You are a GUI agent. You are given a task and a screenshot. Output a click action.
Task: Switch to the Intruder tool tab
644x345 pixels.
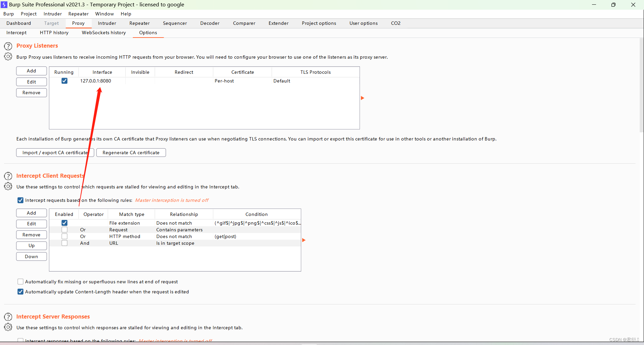(x=107, y=23)
